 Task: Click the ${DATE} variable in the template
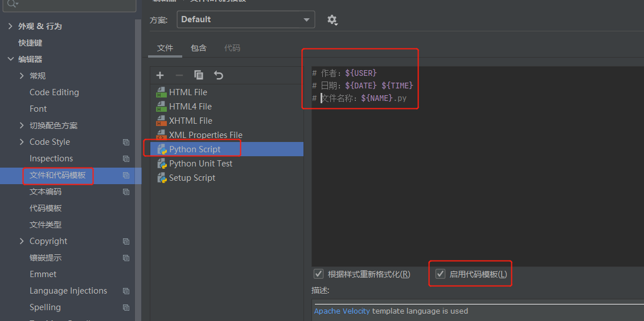pos(361,86)
